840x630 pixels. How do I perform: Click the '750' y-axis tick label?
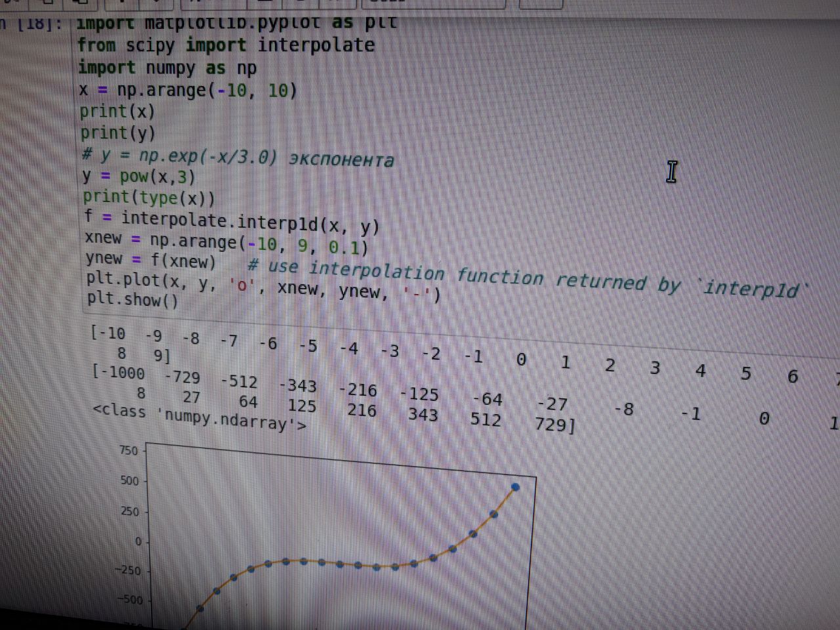(129, 450)
